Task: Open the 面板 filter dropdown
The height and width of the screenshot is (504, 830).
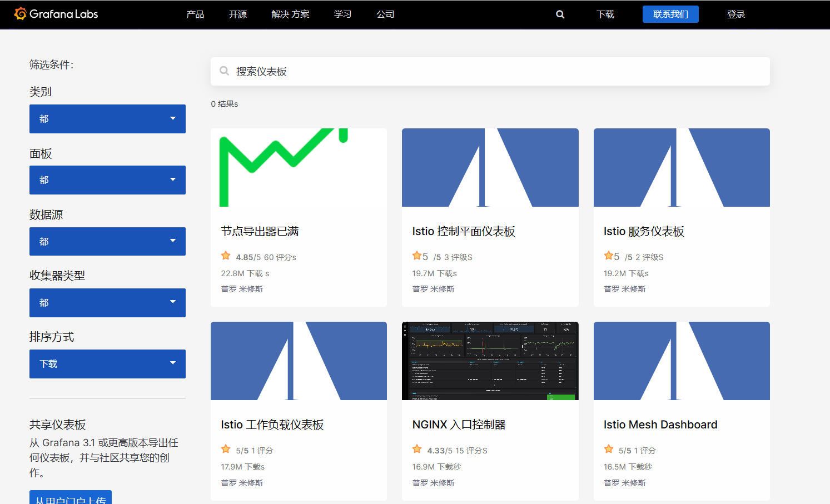Action: [x=107, y=180]
